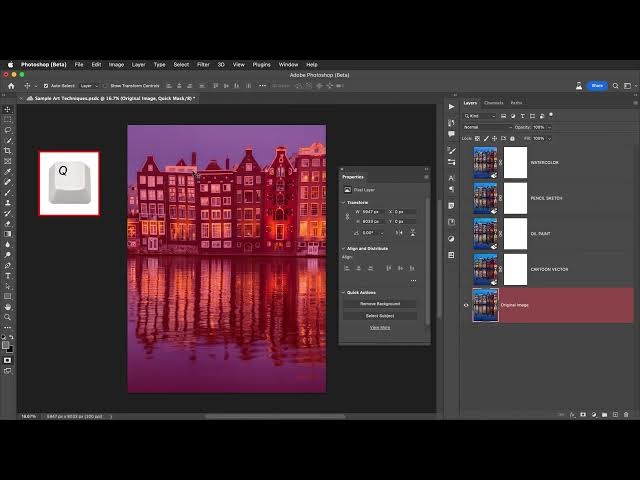Hide the Original Image layer

(x=466, y=305)
